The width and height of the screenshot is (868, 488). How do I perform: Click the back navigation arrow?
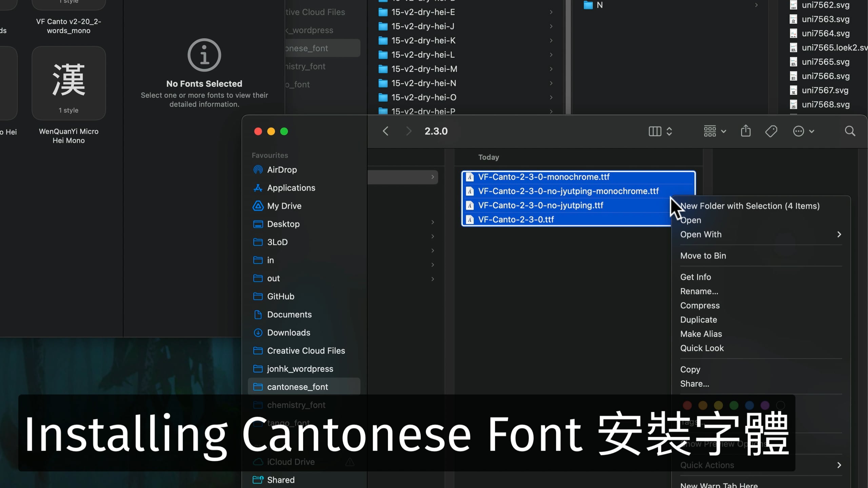(386, 131)
